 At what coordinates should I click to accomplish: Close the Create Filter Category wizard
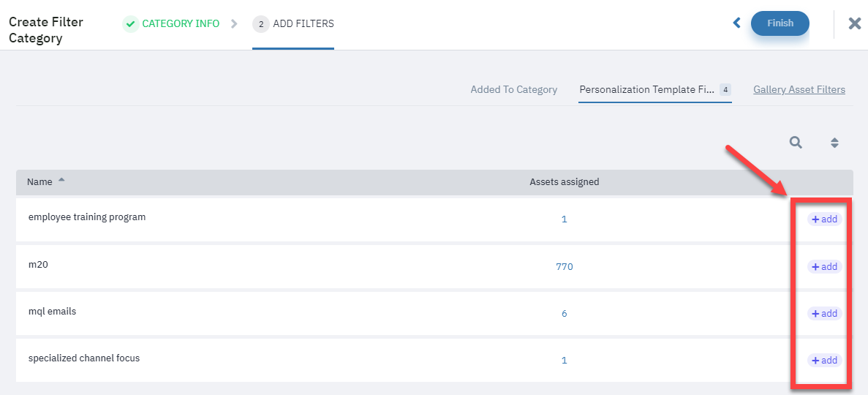(x=855, y=23)
